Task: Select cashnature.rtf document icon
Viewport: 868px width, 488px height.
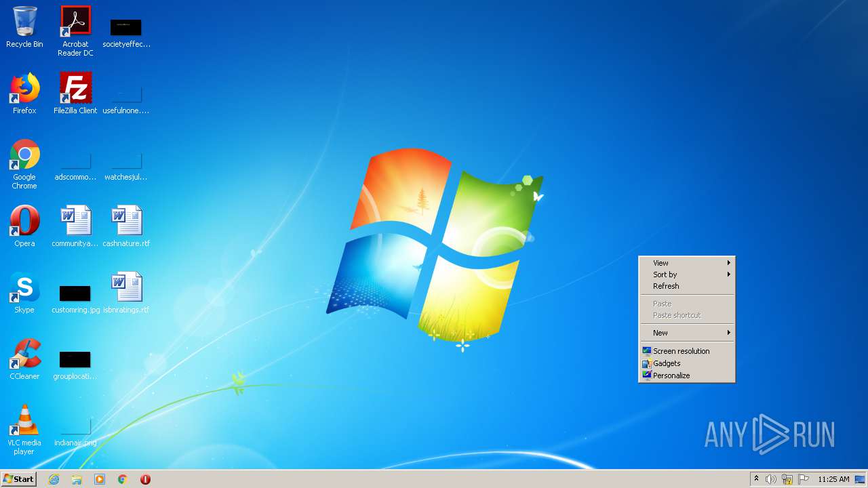Action: tap(126, 226)
